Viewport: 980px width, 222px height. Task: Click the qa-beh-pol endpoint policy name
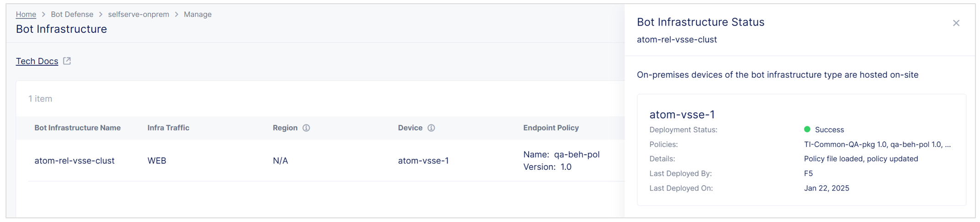[x=576, y=154]
